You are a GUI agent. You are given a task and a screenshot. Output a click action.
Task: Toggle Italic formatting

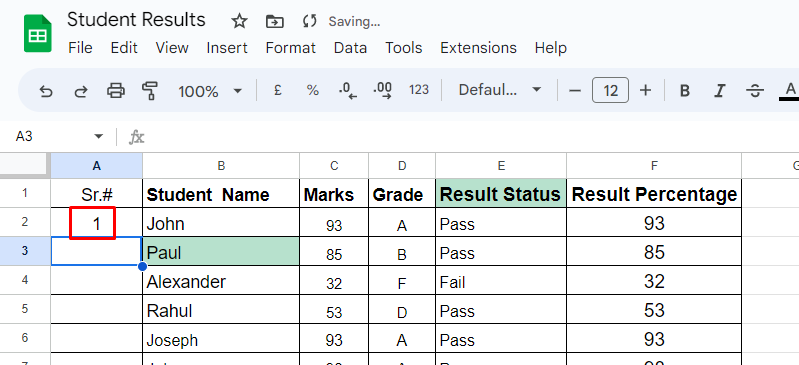[720, 91]
